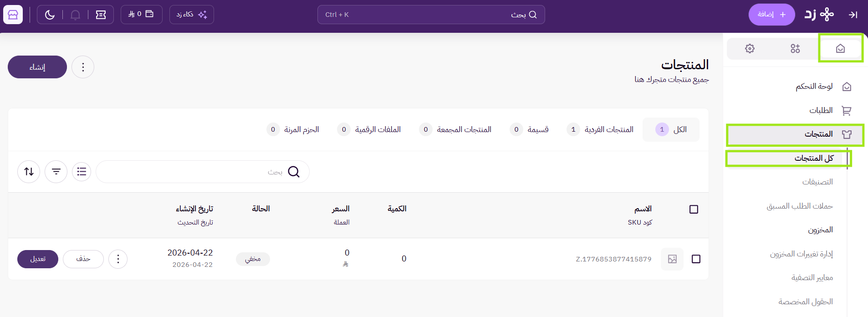
Task: Open the filter icon
Action: pyautogui.click(x=56, y=172)
